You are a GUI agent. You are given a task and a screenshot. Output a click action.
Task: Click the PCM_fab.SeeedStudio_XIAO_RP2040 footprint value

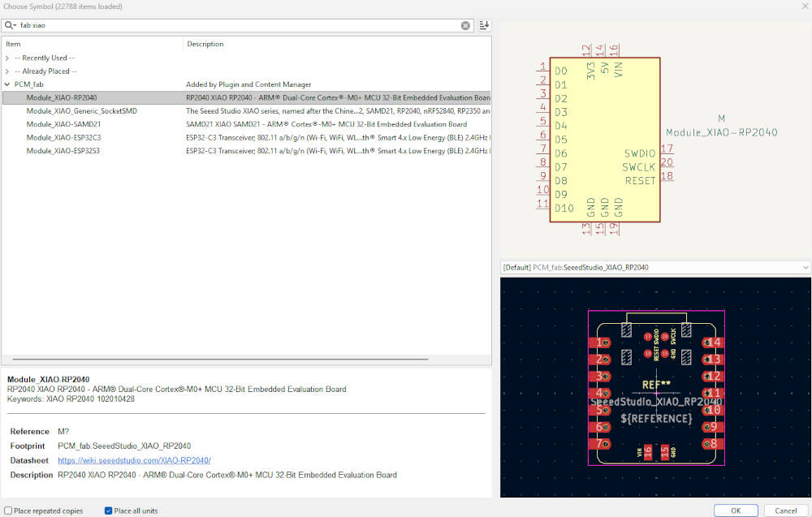point(124,446)
